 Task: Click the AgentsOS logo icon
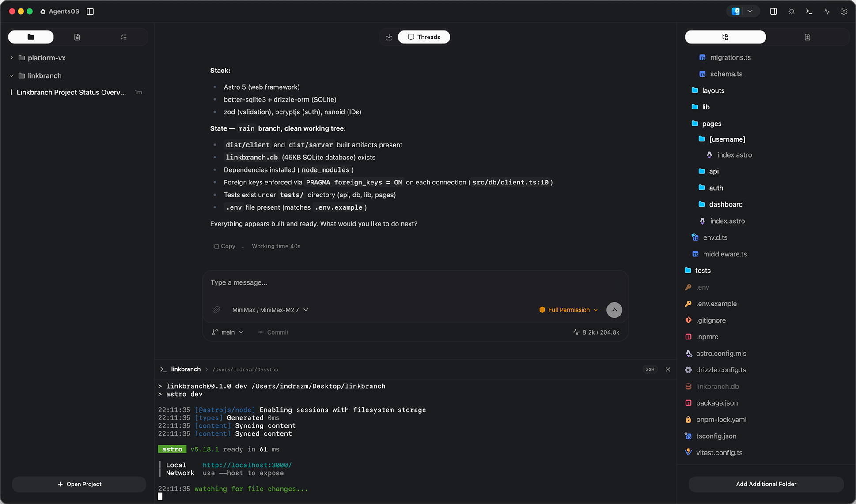point(43,11)
